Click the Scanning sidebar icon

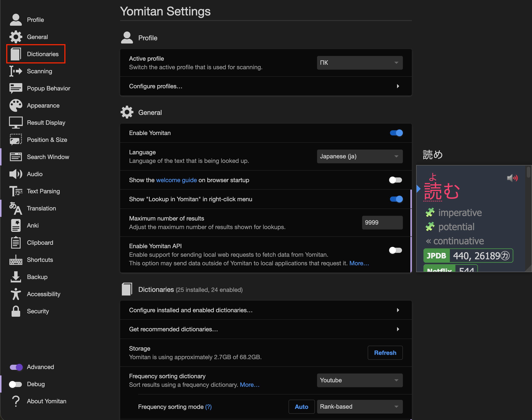[x=16, y=71]
